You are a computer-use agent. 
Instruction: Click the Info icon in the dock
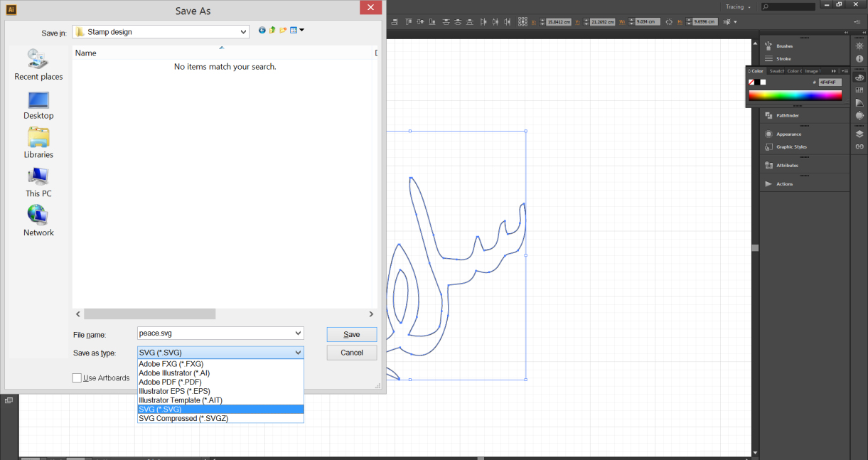click(859, 58)
